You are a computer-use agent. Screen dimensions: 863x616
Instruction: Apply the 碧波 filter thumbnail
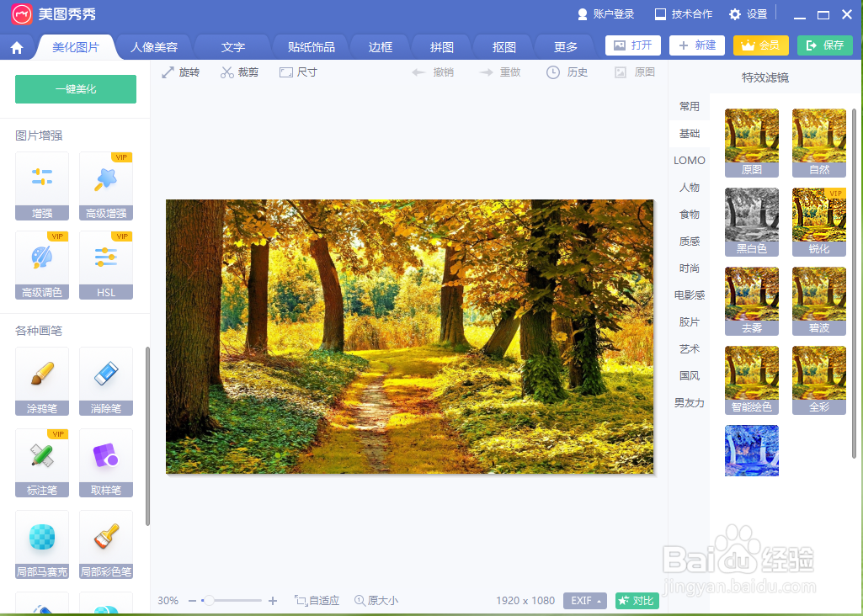coord(819,301)
